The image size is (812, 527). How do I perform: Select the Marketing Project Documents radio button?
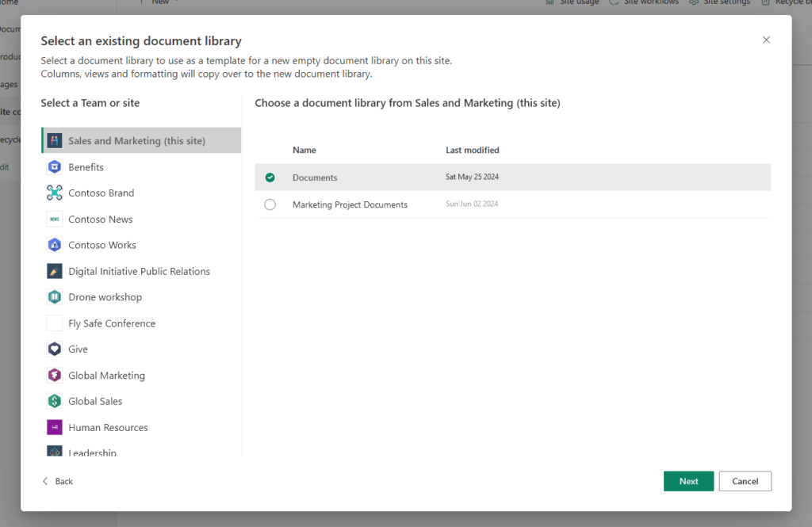[270, 204]
